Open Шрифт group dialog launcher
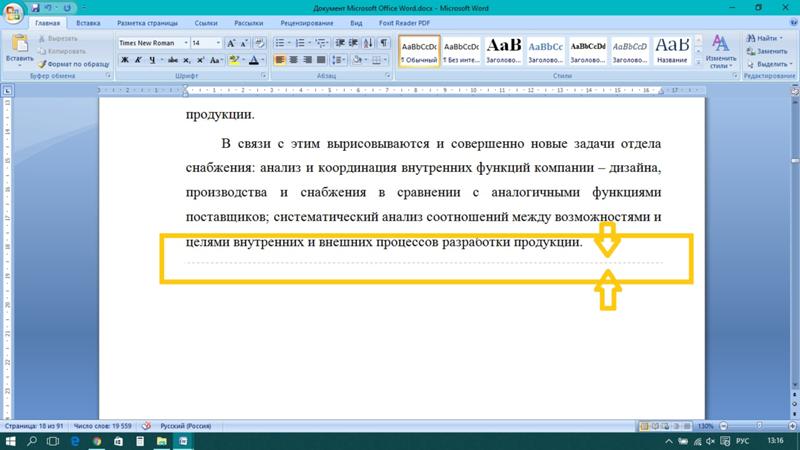Viewport: 800px width, 450px height. pyautogui.click(x=264, y=76)
